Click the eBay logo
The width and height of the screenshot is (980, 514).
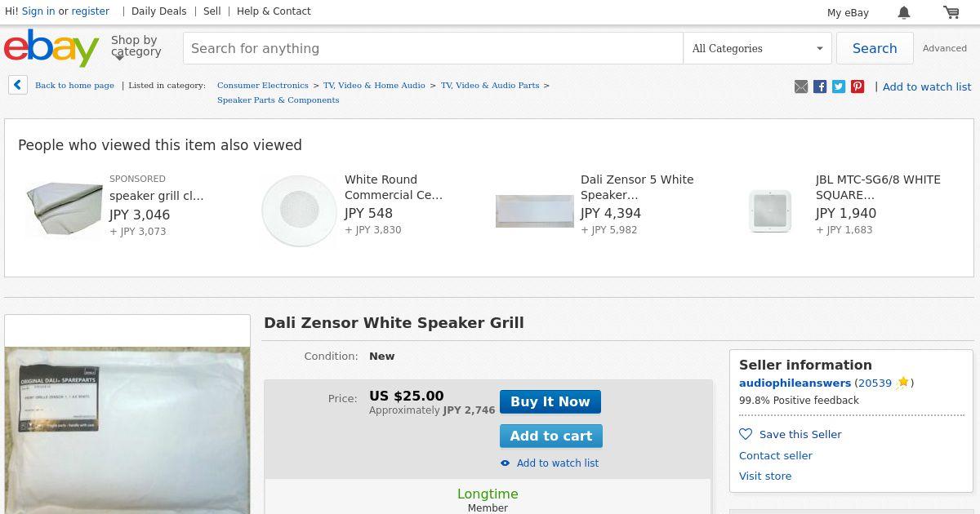(x=51, y=48)
